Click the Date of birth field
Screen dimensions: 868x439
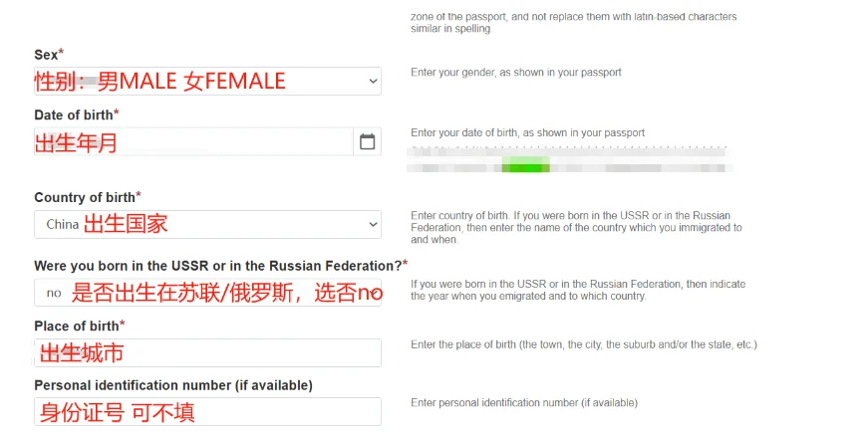pyautogui.click(x=193, y=141)
